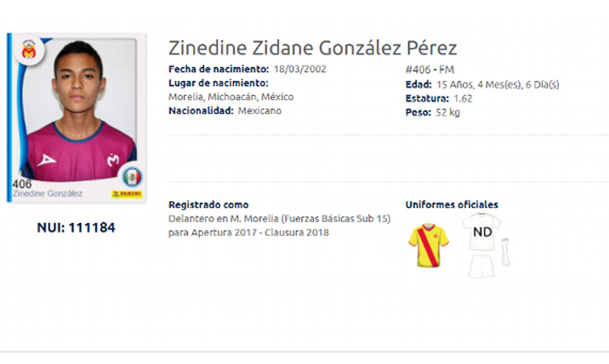This screenshot has height=364, width=609.
Task: Click the NUI: 111184 identifier text
Action: coord(76,227)
